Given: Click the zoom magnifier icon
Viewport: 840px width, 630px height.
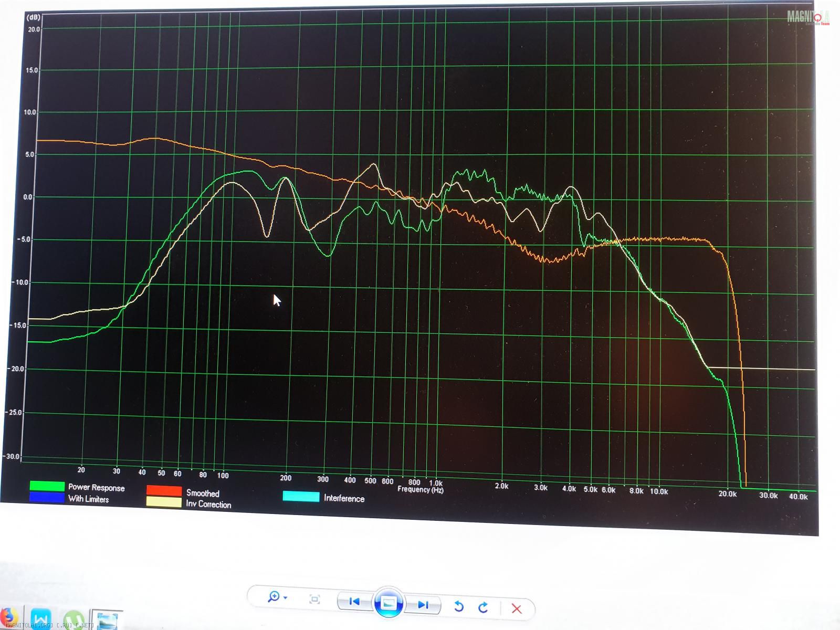Looking at the screenshot, I should 274,597.
